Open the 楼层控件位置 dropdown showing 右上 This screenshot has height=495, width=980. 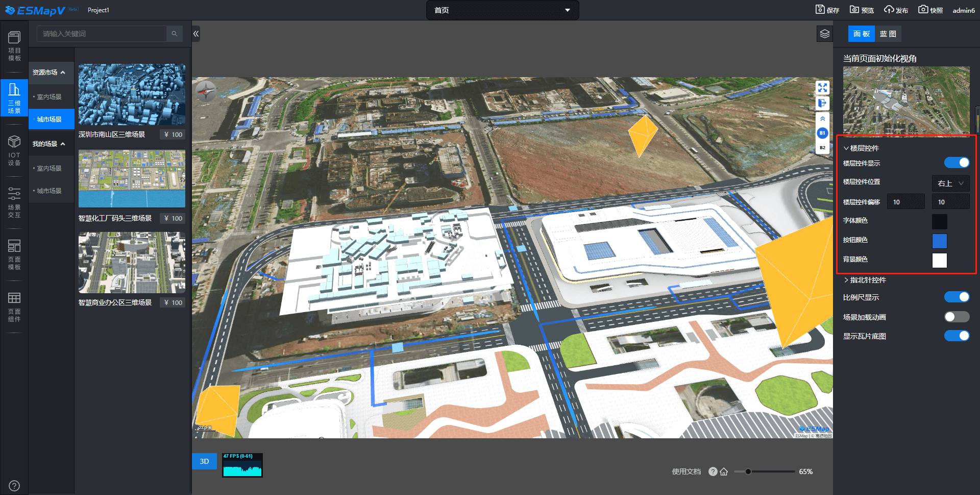point(950,183)
